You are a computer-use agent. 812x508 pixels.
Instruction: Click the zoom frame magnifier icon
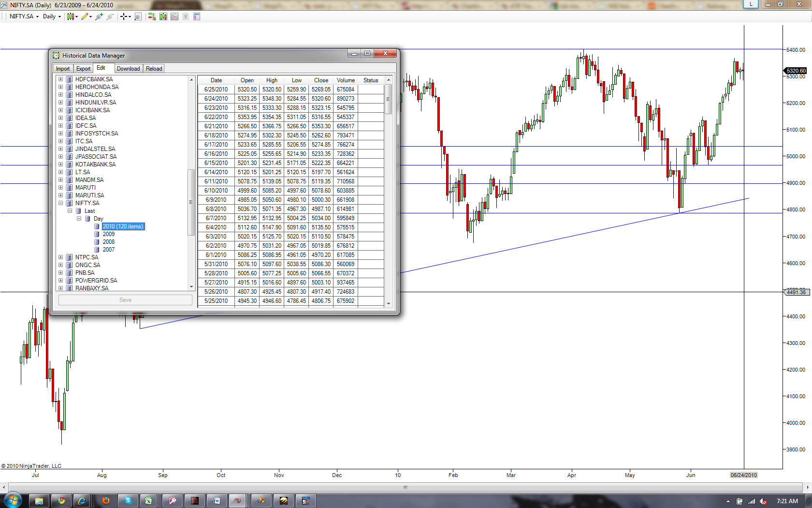pyautogui.click(x=138, y=16)
